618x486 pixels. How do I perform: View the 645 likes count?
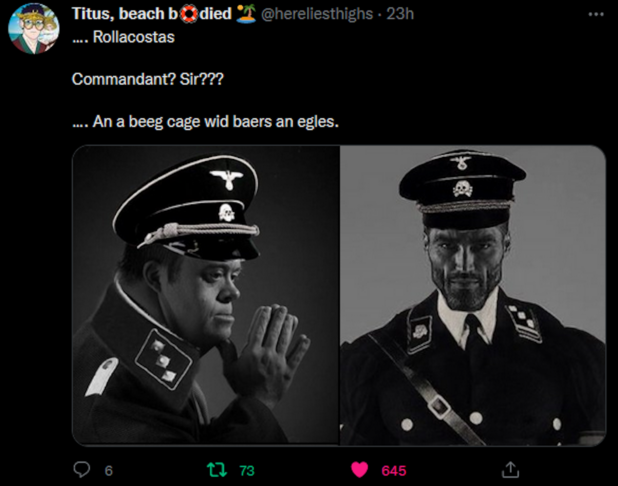click(394, 470)
